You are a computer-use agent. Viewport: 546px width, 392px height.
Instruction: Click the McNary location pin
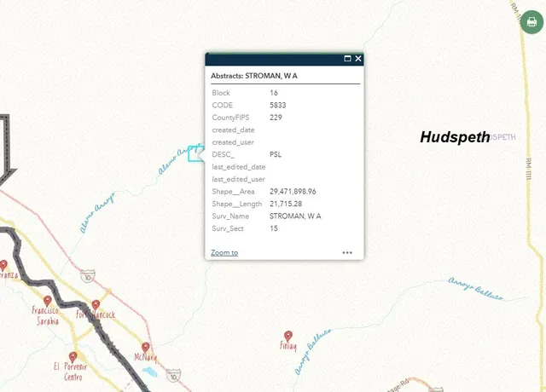tap(146, 348)
